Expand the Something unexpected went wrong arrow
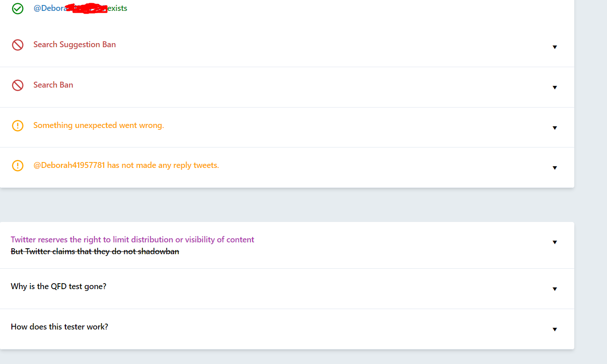The width and height of the screenshot is (607, 364). [555, 128]
